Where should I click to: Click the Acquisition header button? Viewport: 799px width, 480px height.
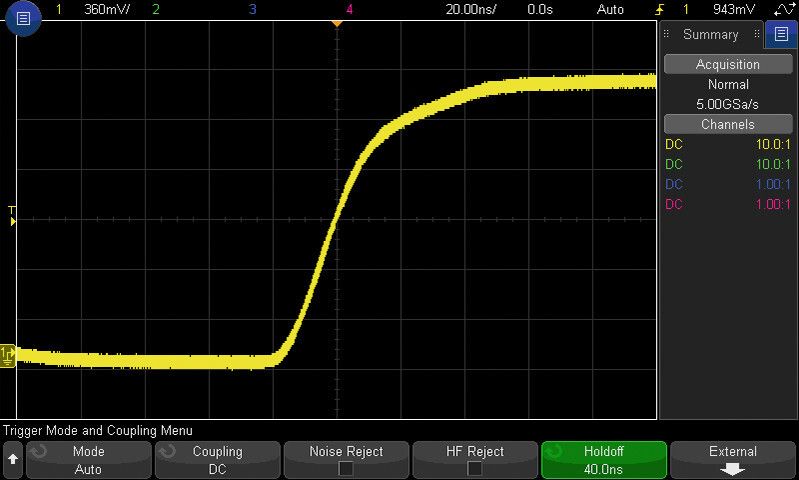(x=728, y=65)
